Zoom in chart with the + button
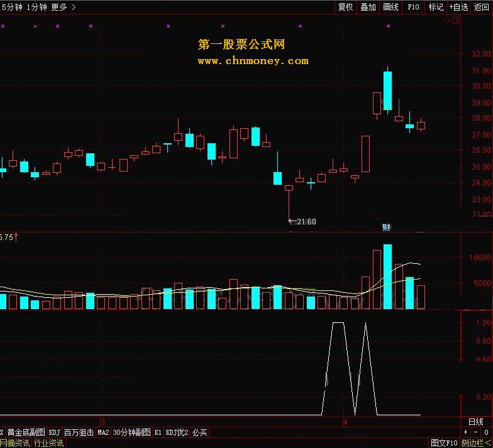493x448 pixels. (x=465, y=432)
